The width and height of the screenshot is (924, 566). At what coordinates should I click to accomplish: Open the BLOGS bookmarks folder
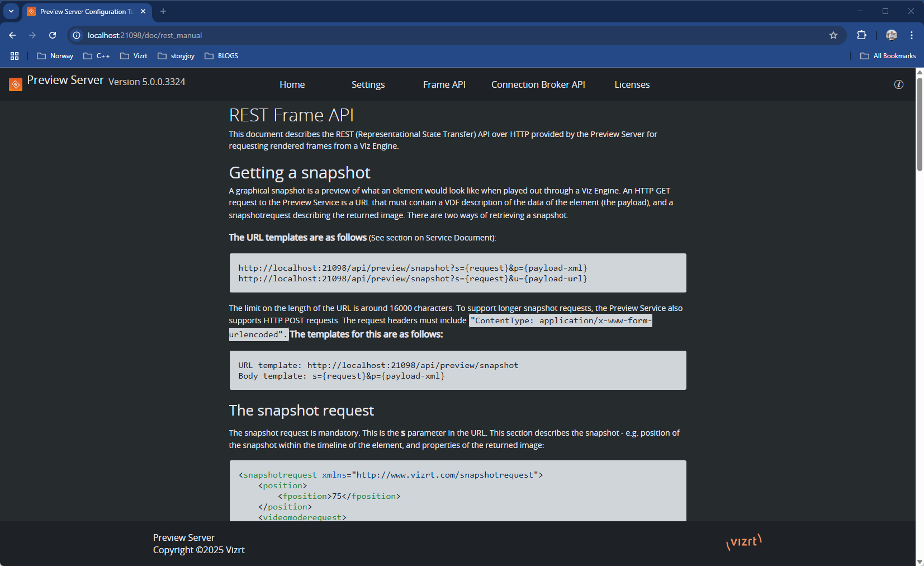(x=222, y=56)
